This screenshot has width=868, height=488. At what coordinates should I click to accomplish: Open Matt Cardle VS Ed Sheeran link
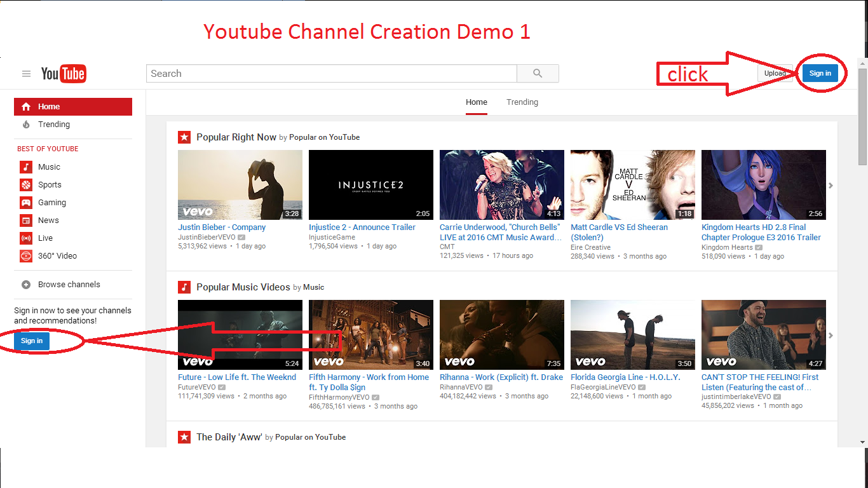[619, 233]
